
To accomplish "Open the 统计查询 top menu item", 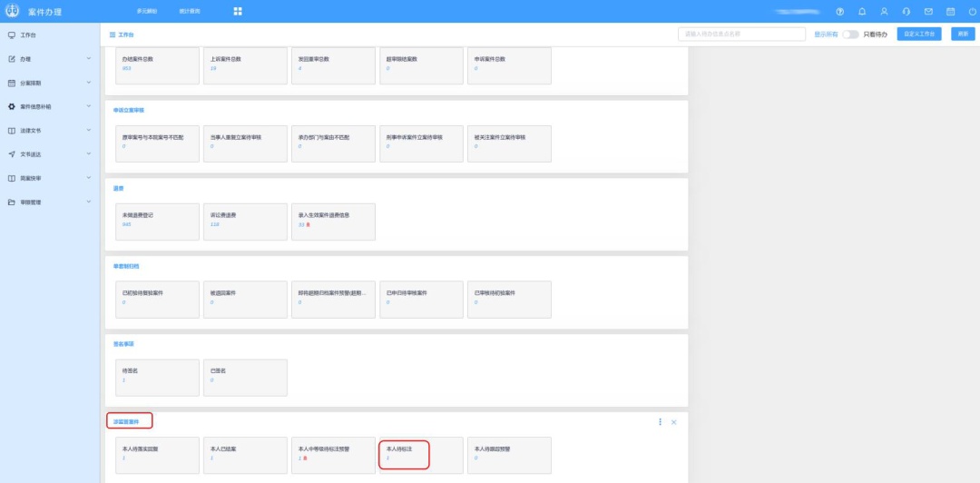I will tap(190, 11).
